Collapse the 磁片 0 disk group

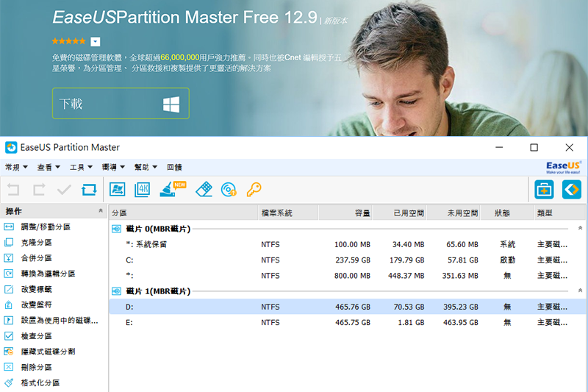pos(580,228)
